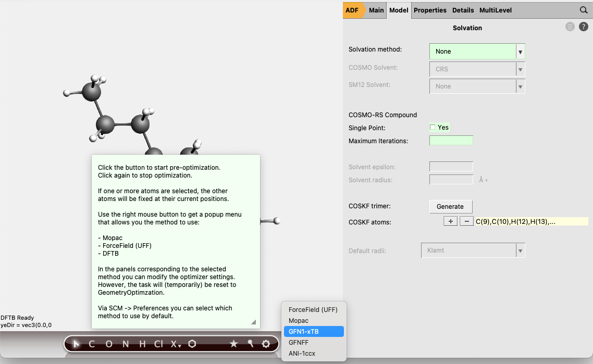Image resolution: width=593 pixels, height=364 pixels.
Task: Select GFNFF from the popup menu
Action: pos(298,343)
